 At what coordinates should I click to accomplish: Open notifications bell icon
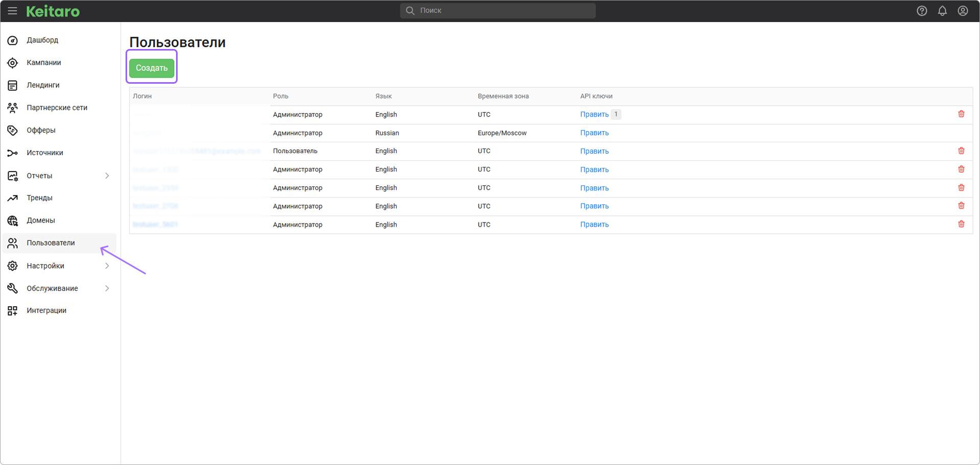point(942,11)
